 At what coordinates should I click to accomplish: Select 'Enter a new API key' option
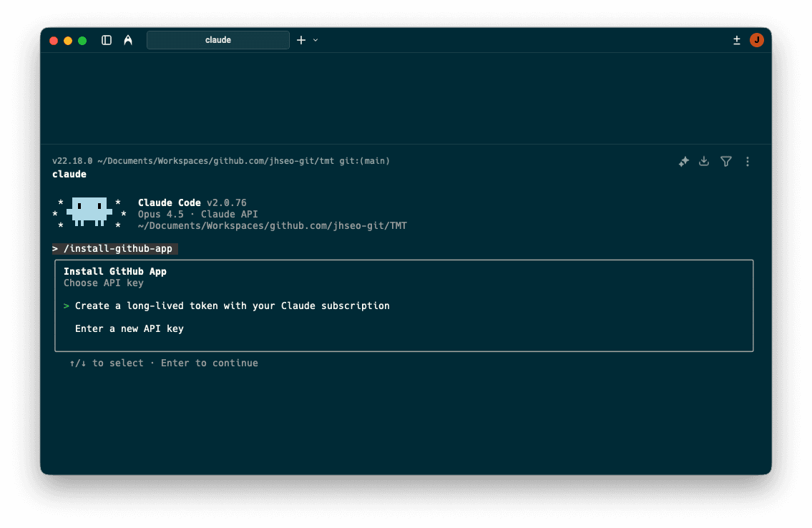[129, 328]
